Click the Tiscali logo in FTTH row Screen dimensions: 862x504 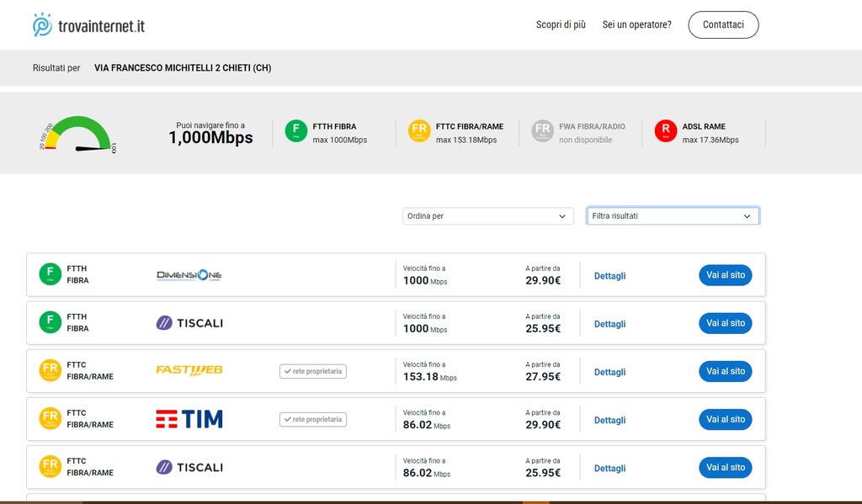click(189, 323)
